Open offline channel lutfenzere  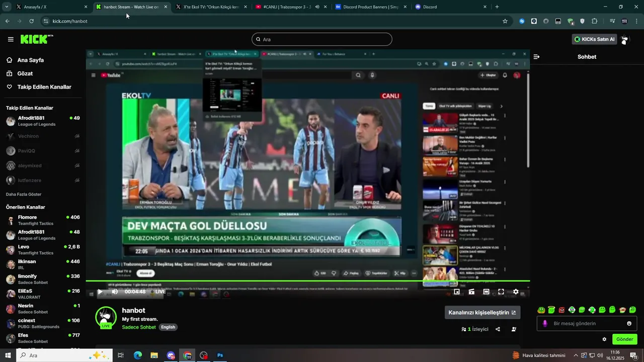43,180
